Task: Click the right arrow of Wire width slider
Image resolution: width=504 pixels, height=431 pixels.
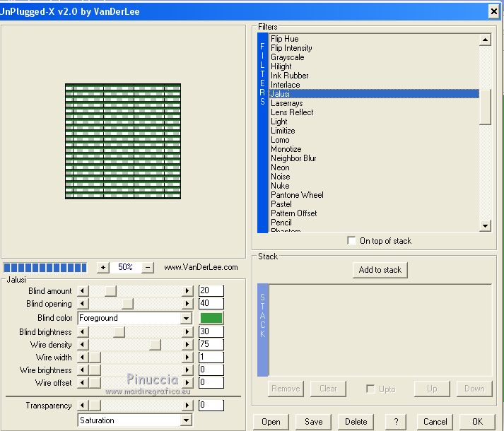Action: tap(187, 357)
